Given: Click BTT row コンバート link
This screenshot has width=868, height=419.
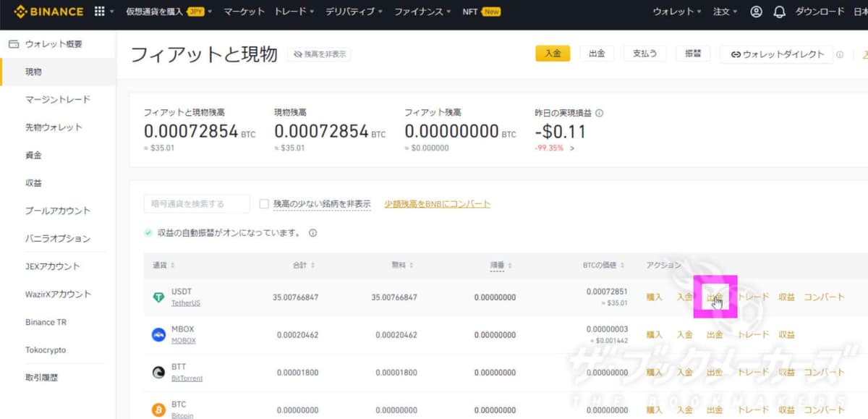Looking at the screenshot, I should [x=824, y=372].
